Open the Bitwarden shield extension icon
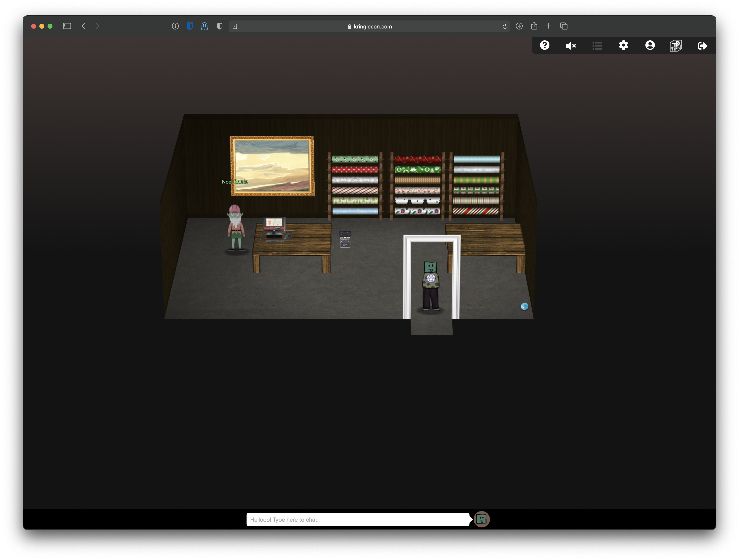This screenshot has height=560, width=739. tap(190, 26)
